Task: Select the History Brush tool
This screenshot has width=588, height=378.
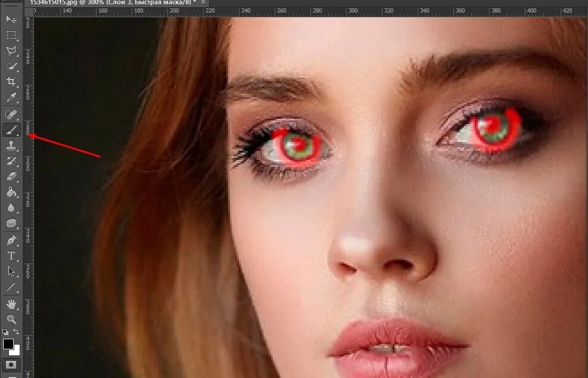Action: pos(11,161)
